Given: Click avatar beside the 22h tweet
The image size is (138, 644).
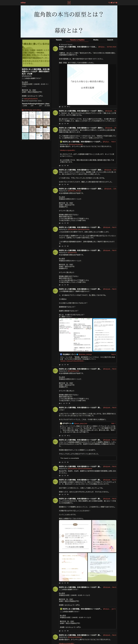Looking at the screenshot, I should click(x=55, y=191).
